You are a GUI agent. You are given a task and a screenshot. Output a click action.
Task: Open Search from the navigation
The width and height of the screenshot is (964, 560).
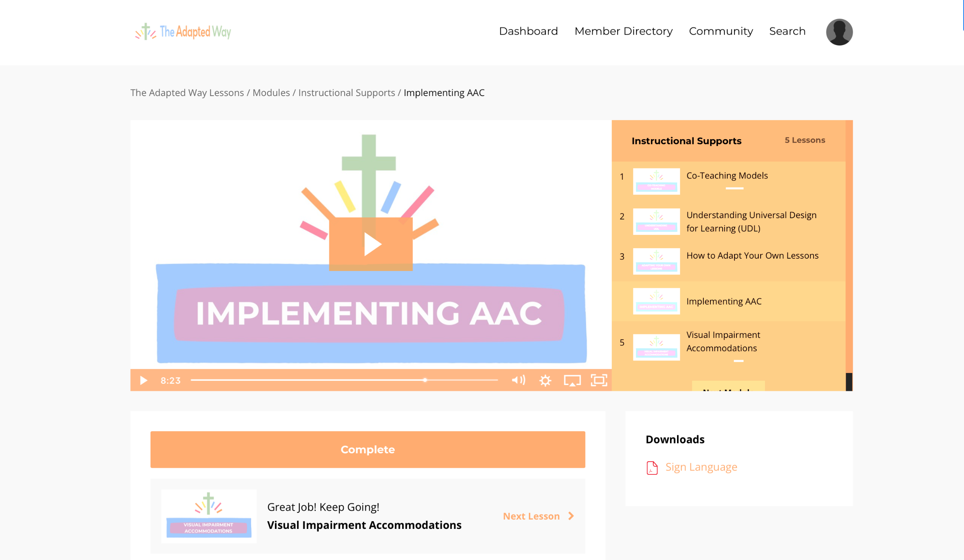click(787, 31)
